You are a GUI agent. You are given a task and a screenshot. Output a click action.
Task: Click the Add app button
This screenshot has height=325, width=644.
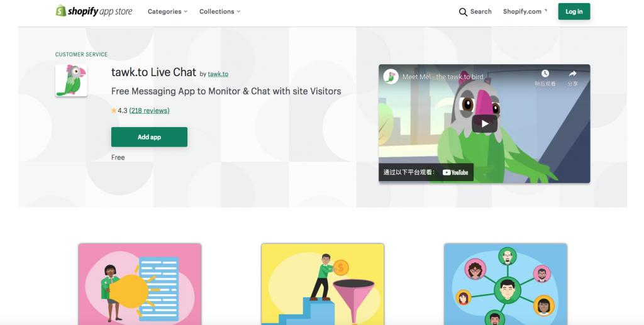pyautogui.click(x=149, y=137)
